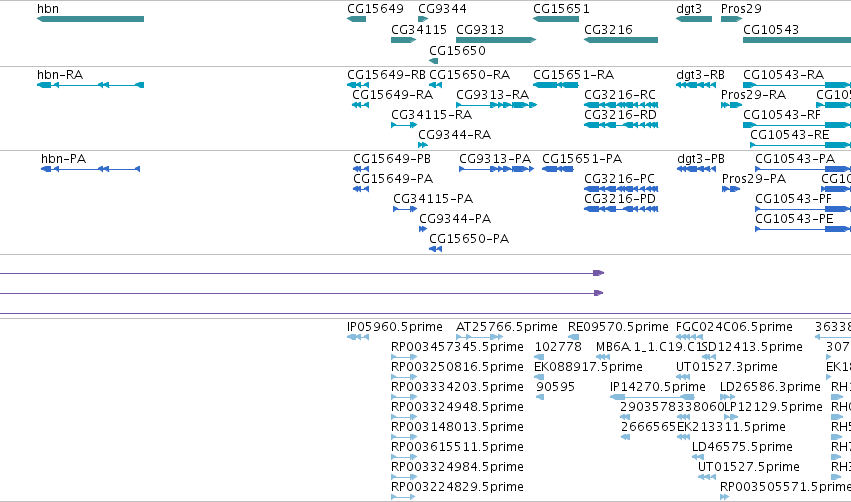Click the CG15649-RB transcript label

tap(386, 74)
